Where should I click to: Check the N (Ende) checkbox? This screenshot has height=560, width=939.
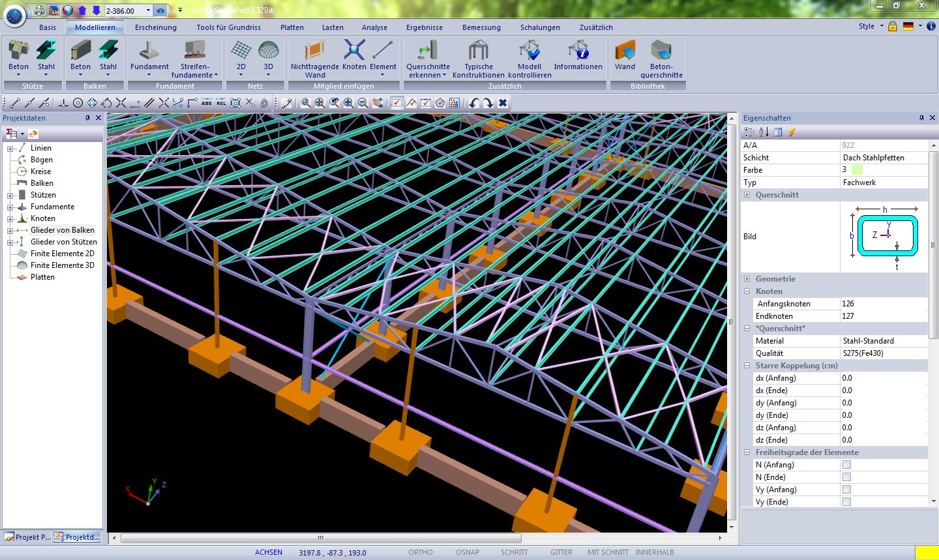coord(846,477)
